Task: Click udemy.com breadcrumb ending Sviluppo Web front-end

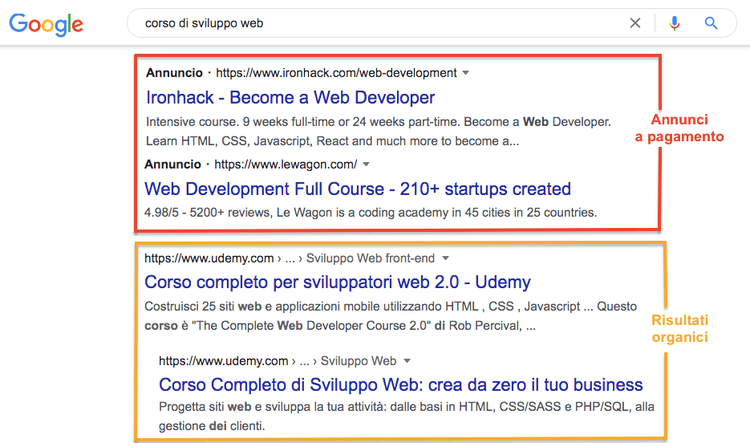Action: (289, 258)
